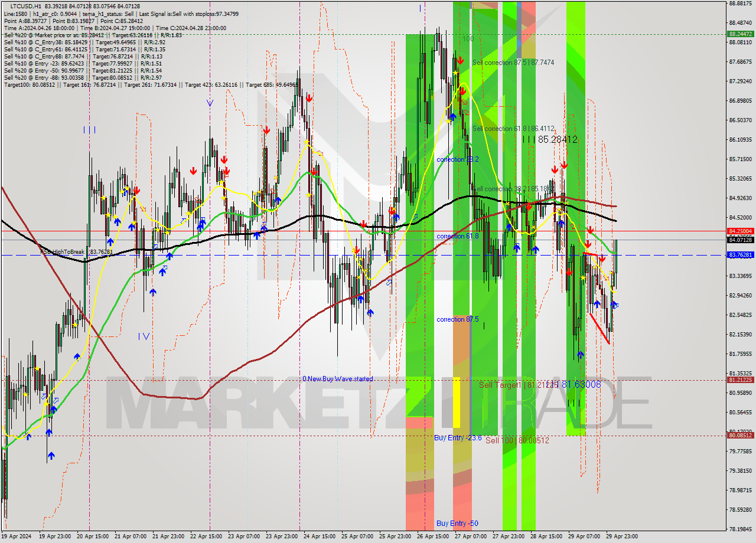This screenshot has width=756, height=543.
Task: Click the 'Buy Entry -23.6' label
Action: (x=458, y=438)
